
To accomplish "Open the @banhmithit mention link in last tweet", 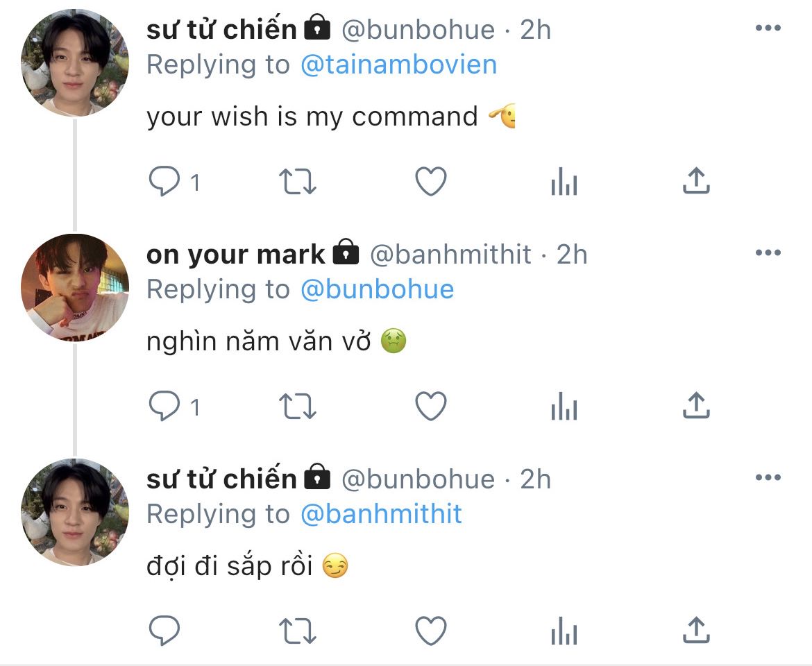I will coord(381,514).
